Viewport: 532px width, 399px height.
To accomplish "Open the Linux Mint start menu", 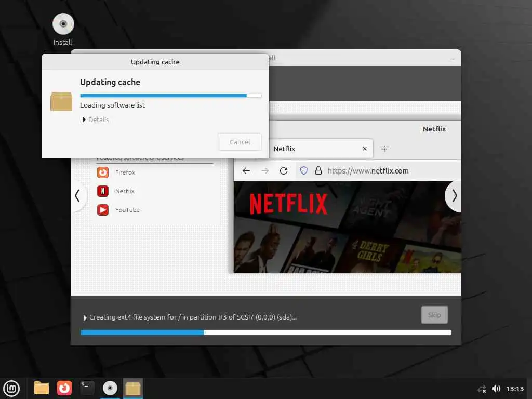I will pyautogui.click(x=11, y=388).
